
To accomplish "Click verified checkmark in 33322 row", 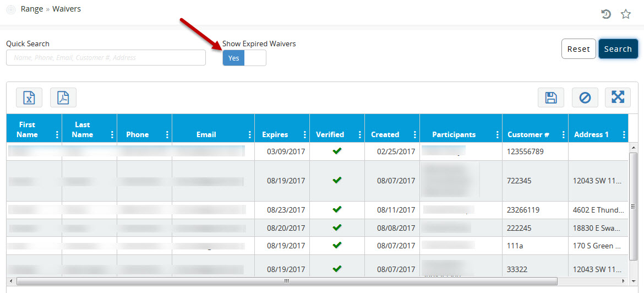I will click(337, 269).
